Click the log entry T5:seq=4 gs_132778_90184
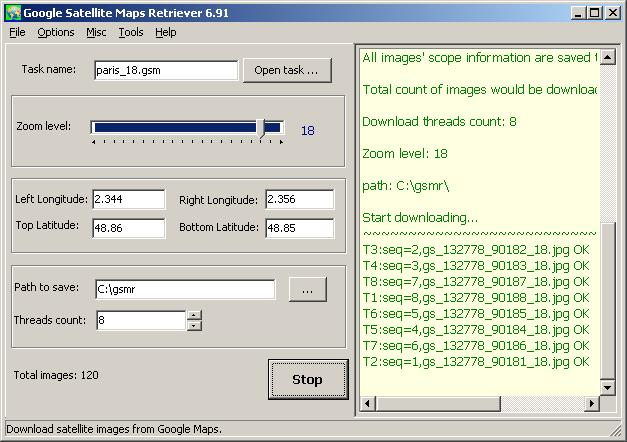Image resolution: width=627 pixels, height=442 pixels. 476,330
